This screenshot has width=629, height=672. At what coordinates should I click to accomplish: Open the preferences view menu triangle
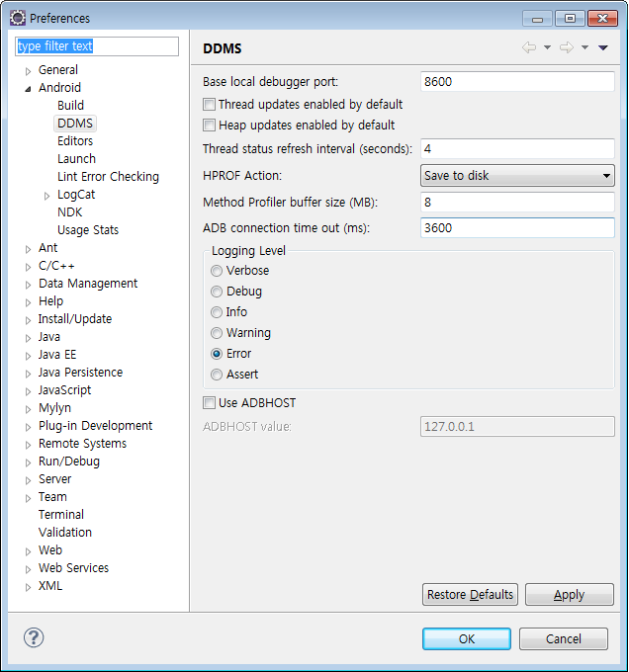point(603,47)
